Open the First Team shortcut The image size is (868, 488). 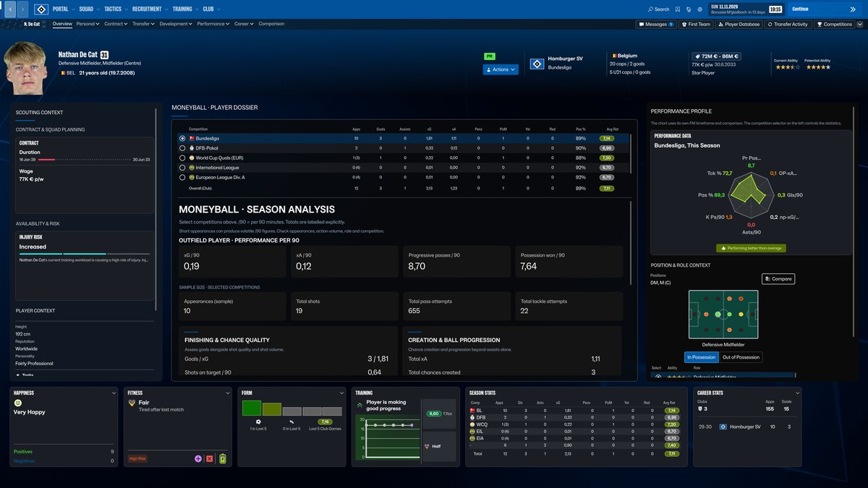pyautogui.click(x=696, y=24)
